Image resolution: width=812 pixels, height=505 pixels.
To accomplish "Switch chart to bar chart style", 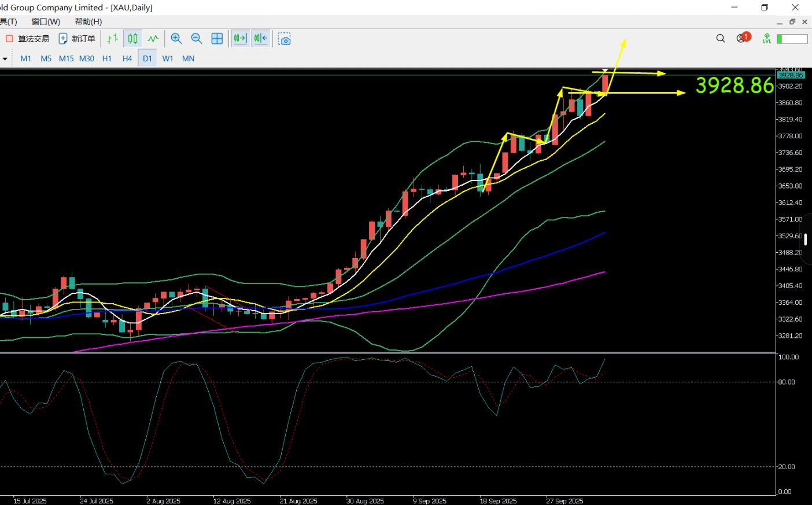I will tap(112, 39).
